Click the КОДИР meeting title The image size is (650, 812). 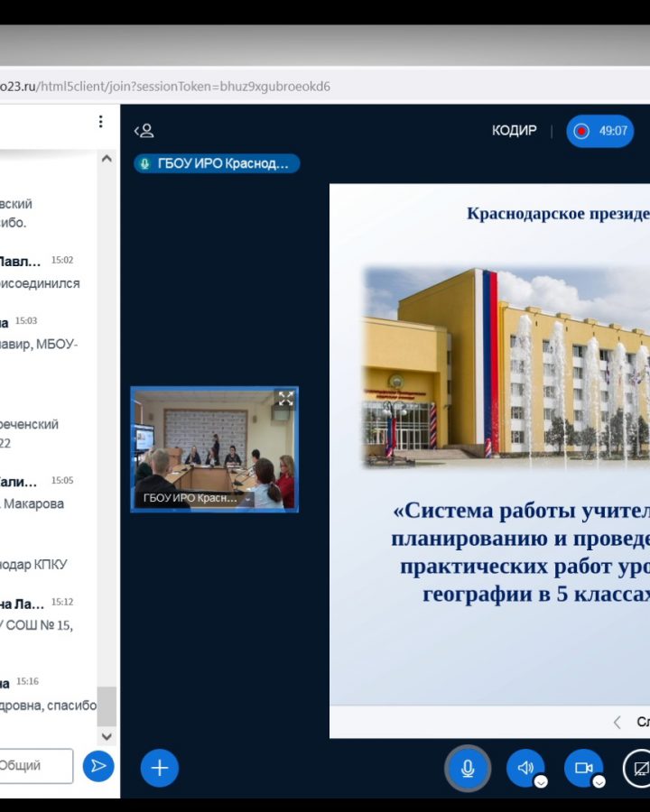pyautogui.click(x=514, y=131)
